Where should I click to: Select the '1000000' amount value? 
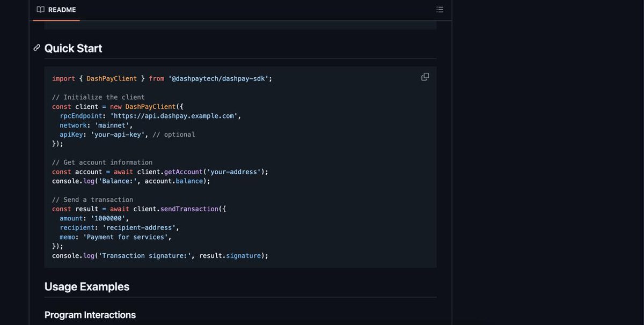107,218
